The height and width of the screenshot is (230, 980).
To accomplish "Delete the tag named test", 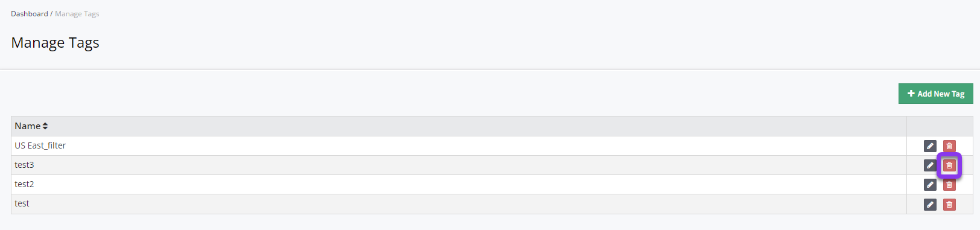I will (949, 205).
